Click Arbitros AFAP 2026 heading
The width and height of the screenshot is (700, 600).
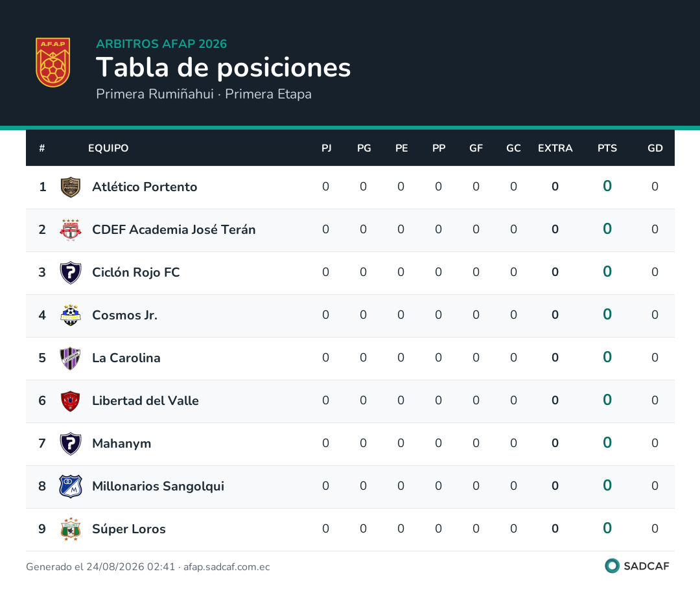(161, 44)
